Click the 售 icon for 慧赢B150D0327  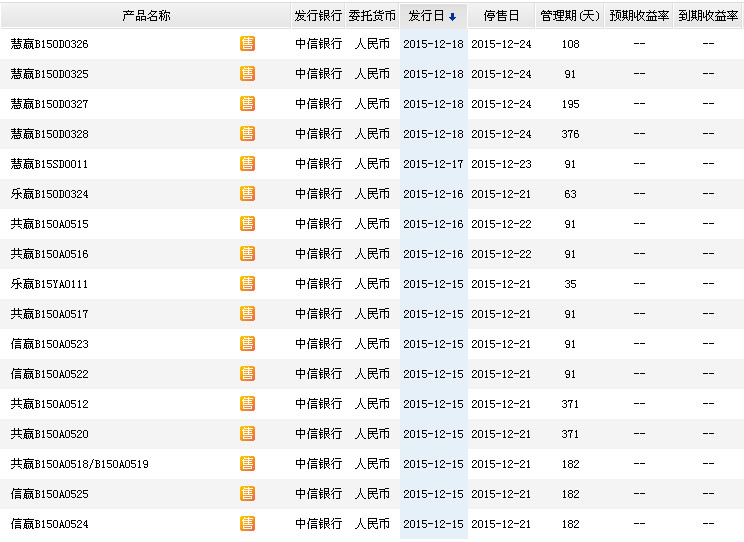pyautogui.click(x=247, y=103)
